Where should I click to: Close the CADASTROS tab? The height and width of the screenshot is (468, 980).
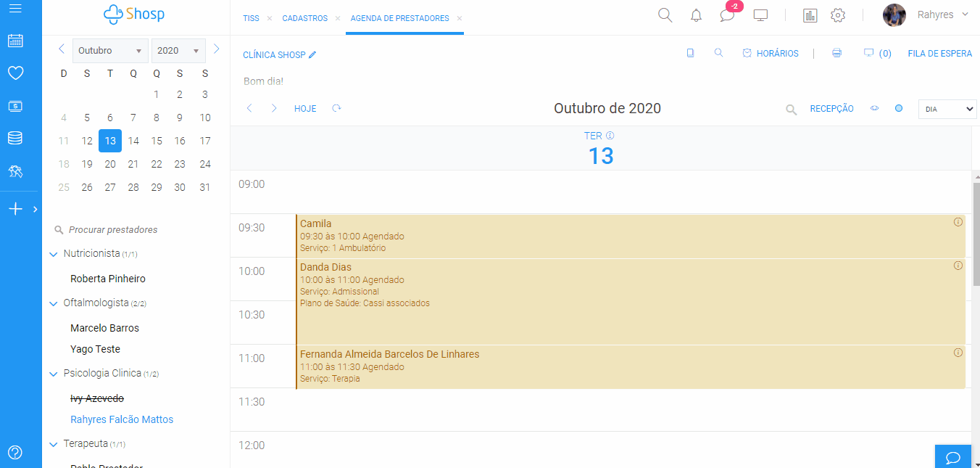[x=338, y=18]
